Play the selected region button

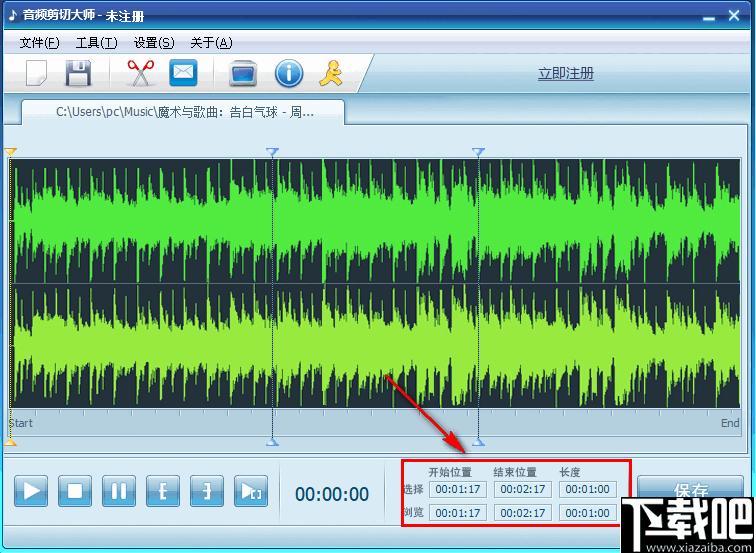(251, 491)
